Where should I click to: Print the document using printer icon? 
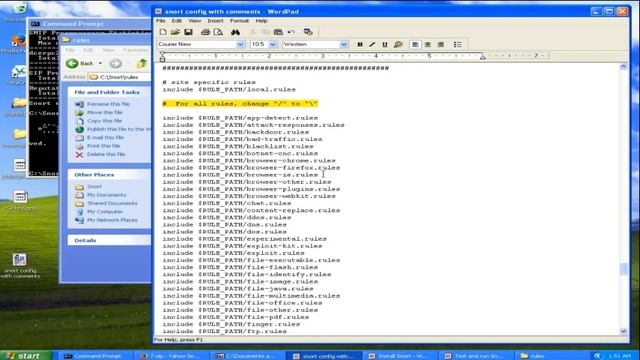point(205,32)
